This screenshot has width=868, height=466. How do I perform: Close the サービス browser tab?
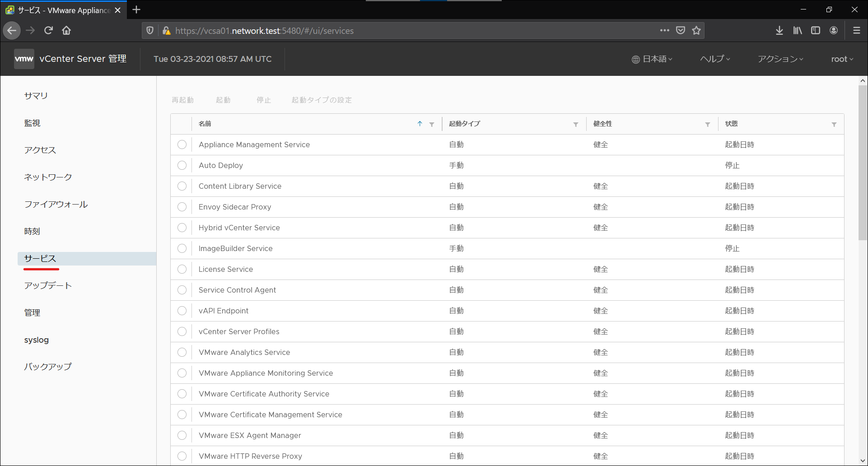pos(118,10)
